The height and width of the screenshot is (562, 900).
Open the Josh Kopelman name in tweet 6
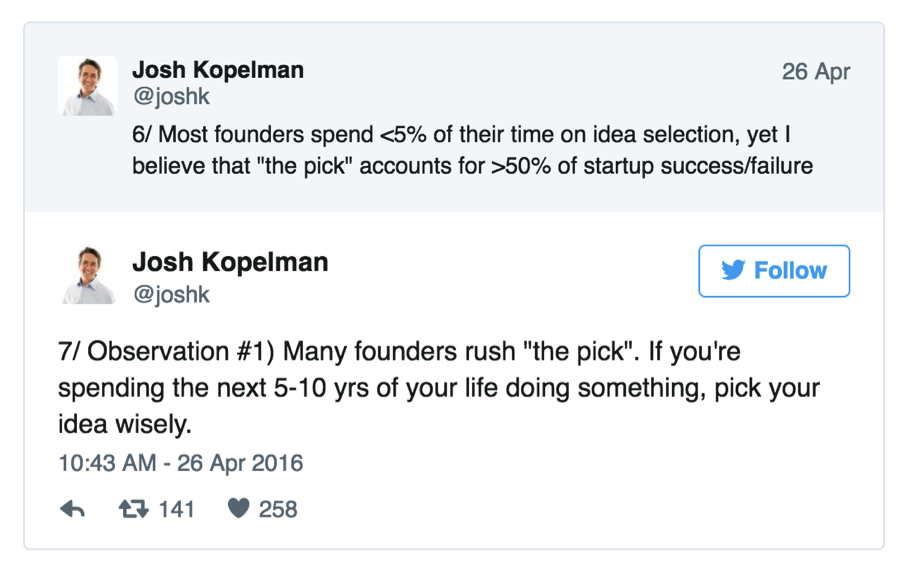pyautogui.click(x=218, y=70)
